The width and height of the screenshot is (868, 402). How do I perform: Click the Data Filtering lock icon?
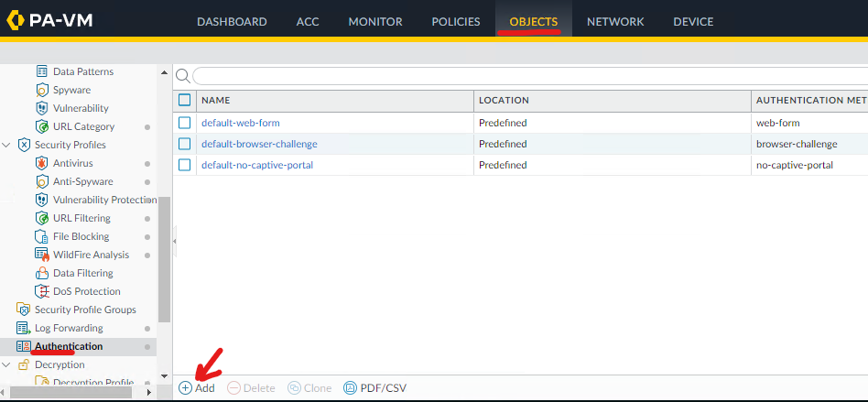click(41, 273)
